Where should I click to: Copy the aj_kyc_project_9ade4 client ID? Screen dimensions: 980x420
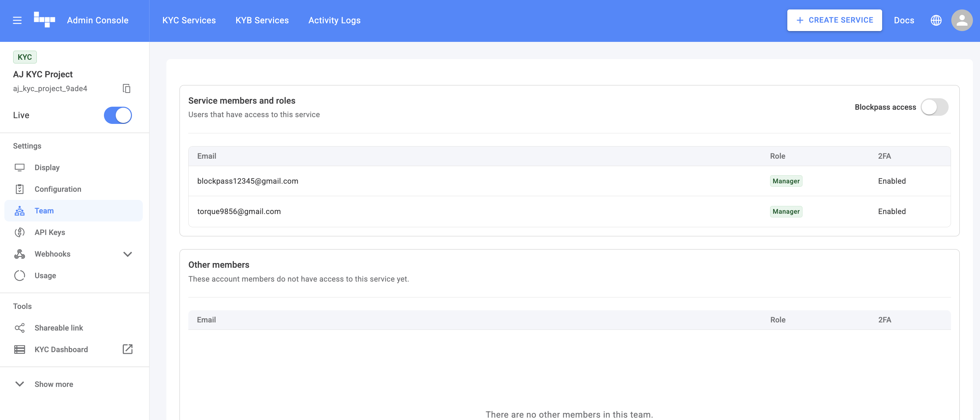click(x=126, y=88)
